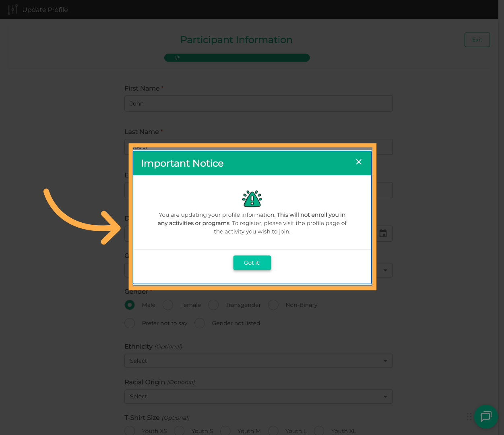Click the Got it! button
The image size is (504, 435).
tap(252, 263)
